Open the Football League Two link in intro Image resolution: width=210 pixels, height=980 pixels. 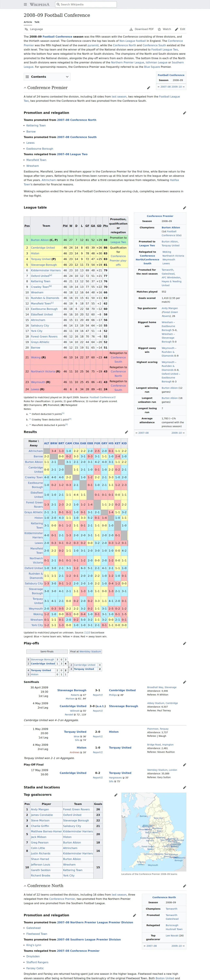click(x=165, y=49)
